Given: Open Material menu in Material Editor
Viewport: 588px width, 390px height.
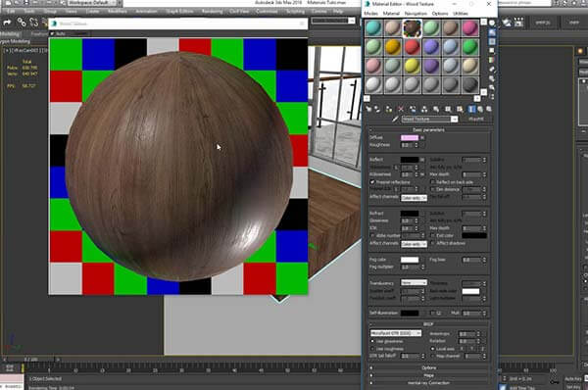Looking at the screenshot, I should pyautogui.click(x=391, y=13).
